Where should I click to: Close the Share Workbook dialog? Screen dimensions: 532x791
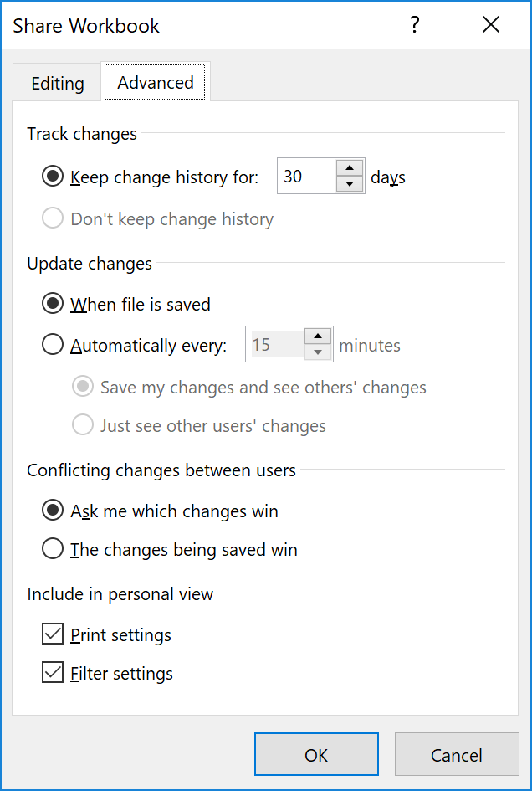coord(491,26)
